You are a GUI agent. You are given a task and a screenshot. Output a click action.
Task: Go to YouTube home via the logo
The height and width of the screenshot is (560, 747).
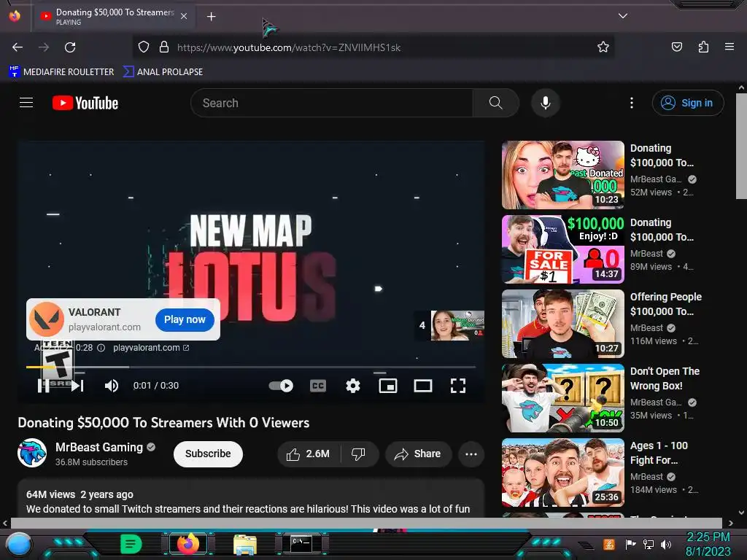(85, 103)
